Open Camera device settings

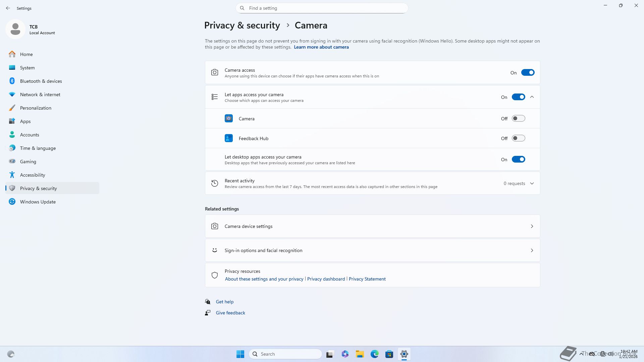click(x=372, y=226)
